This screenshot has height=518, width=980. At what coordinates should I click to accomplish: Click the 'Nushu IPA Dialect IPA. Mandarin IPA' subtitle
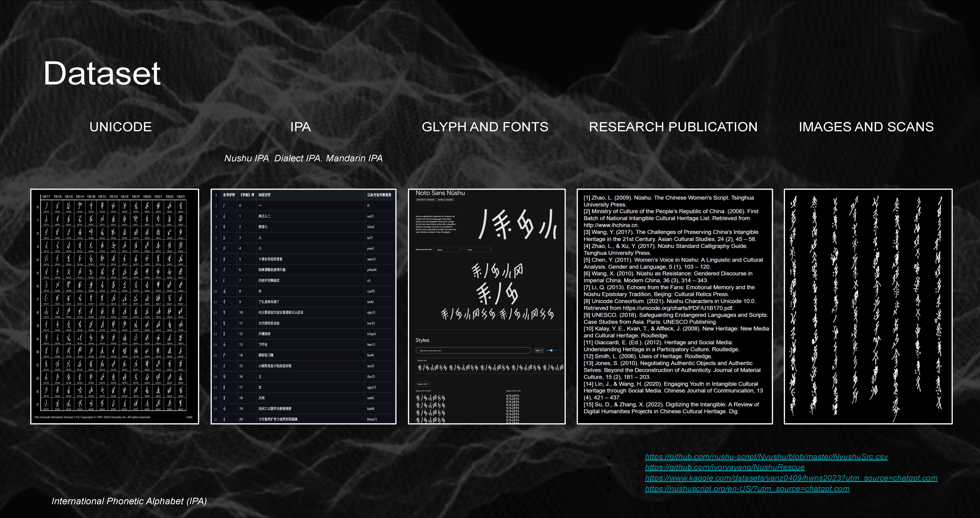click(x=303, y=158)
